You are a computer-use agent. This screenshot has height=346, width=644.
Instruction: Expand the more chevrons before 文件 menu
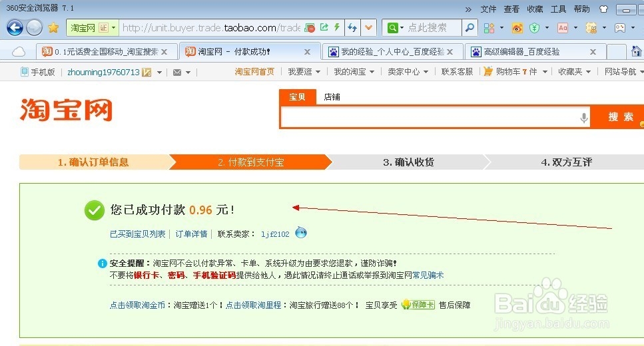coord(468,9)
